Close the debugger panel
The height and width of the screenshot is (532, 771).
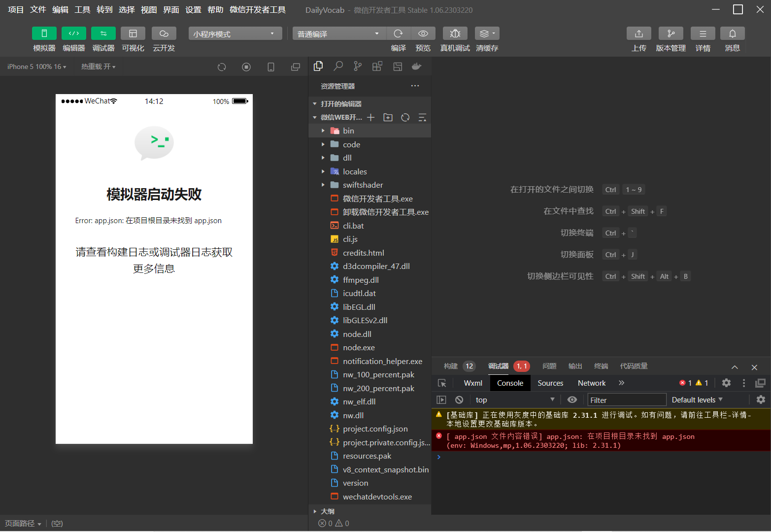pyautogui.click(x=754, y=367)
